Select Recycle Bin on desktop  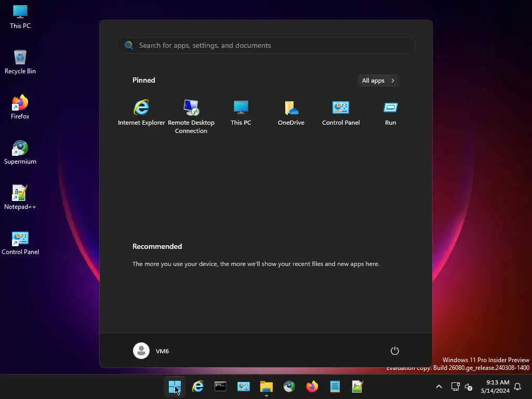[20, 62]
